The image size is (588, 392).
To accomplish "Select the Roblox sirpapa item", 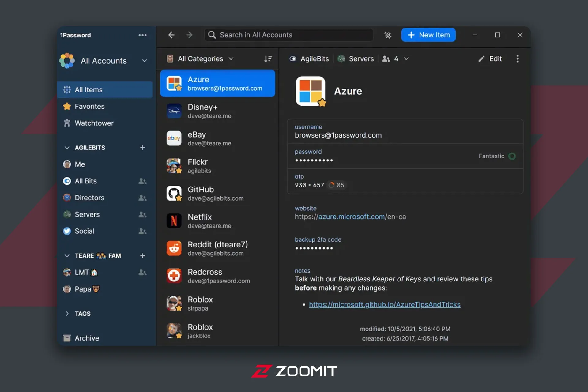I will click(217, 303).
